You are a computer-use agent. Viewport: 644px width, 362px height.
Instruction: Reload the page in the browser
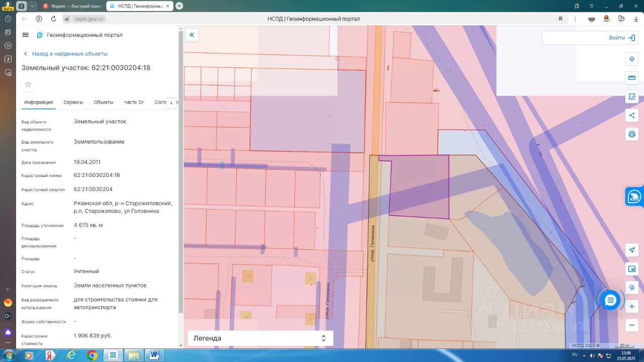point(53,19)
